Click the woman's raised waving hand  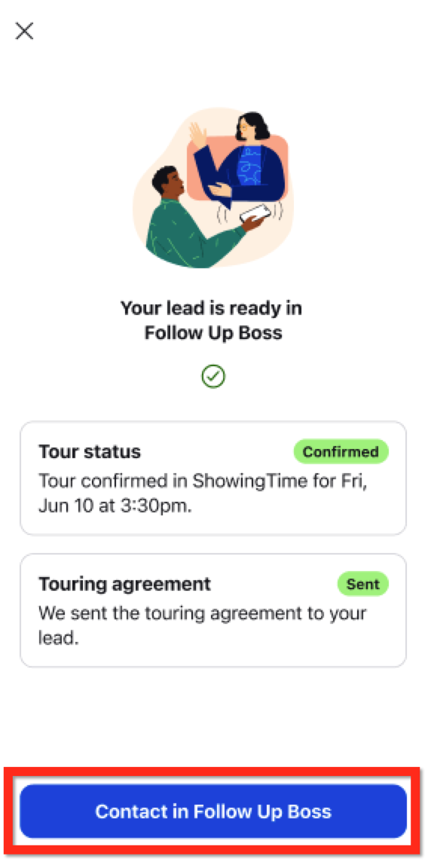[197, 133]
